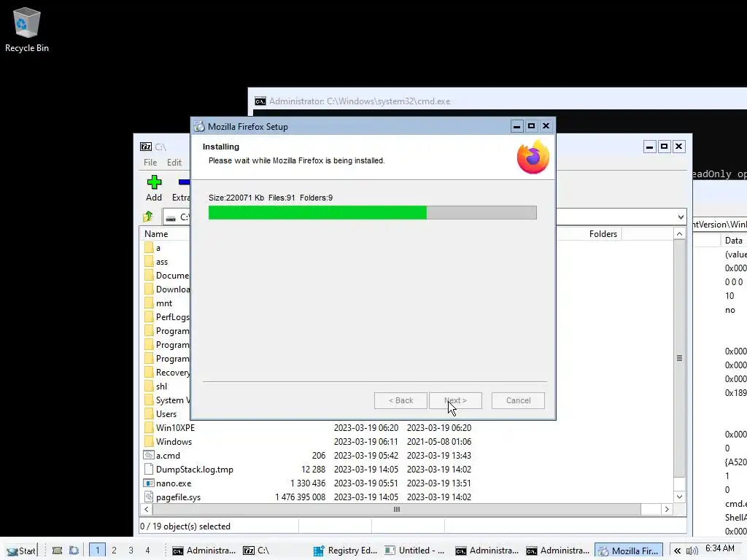
Task: Open the 7-Zip C:\ taskbar button
Action: 274,551
